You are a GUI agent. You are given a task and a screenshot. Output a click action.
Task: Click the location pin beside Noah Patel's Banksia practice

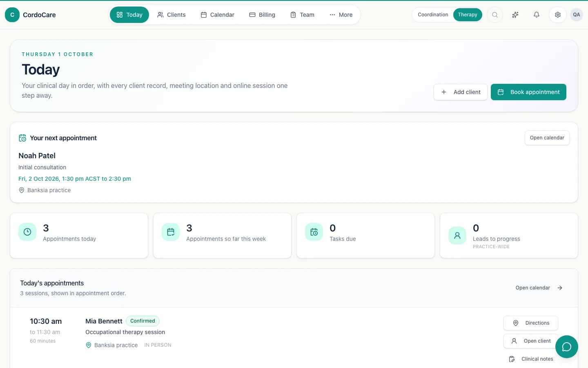pyautogui.click(x=22, y=190)
